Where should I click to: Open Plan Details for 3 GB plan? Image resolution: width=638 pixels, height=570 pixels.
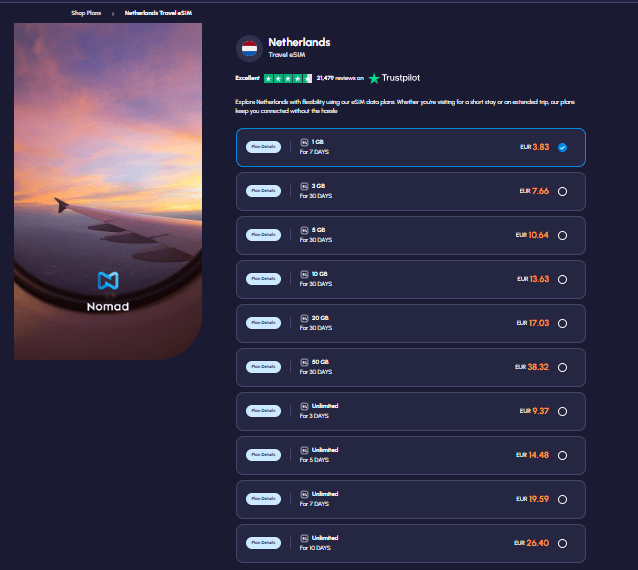click(263, 190)
